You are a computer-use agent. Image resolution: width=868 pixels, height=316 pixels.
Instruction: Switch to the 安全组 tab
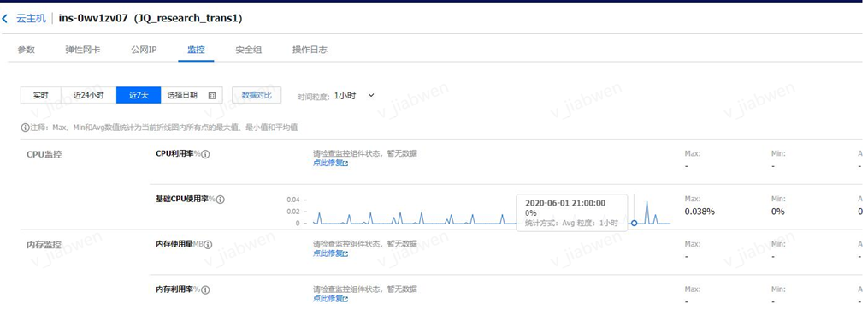coord(249,50)
